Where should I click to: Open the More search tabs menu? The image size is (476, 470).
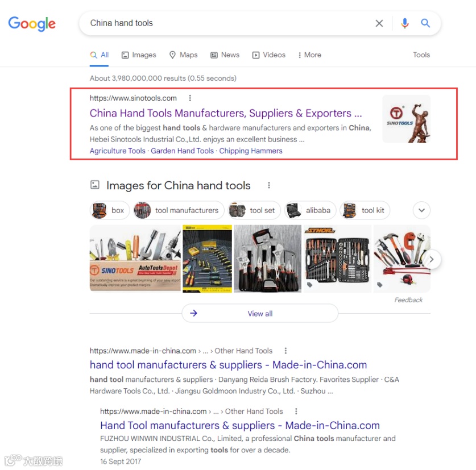pyautogui.click(x=309, y=55)
